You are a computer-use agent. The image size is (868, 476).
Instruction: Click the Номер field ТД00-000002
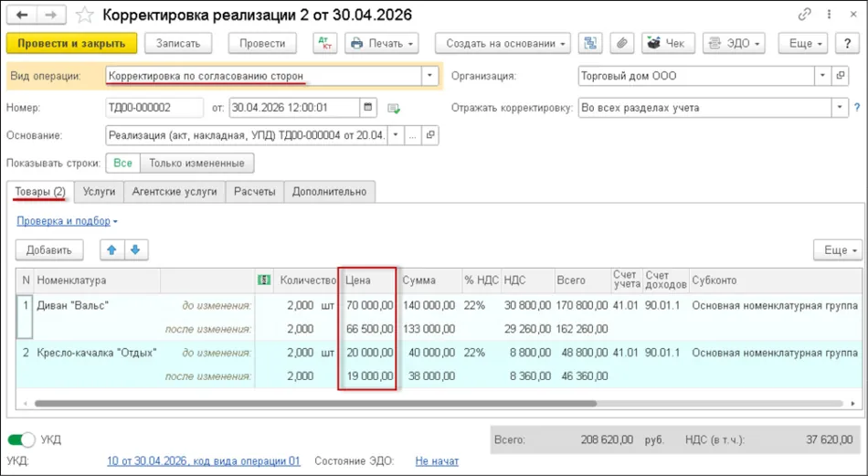[x=154, y=108]
